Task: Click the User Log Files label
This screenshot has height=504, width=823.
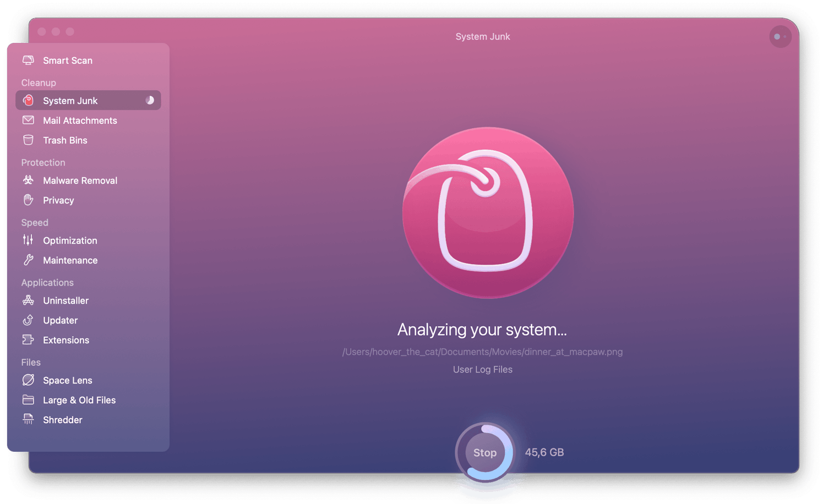Action: tap(482, 369)
